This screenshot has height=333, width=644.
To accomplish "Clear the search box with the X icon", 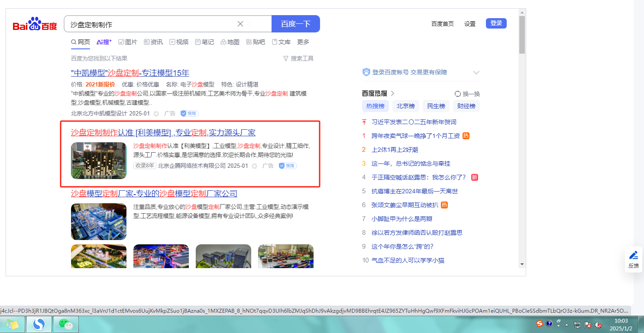I will (x=240, y=24).
